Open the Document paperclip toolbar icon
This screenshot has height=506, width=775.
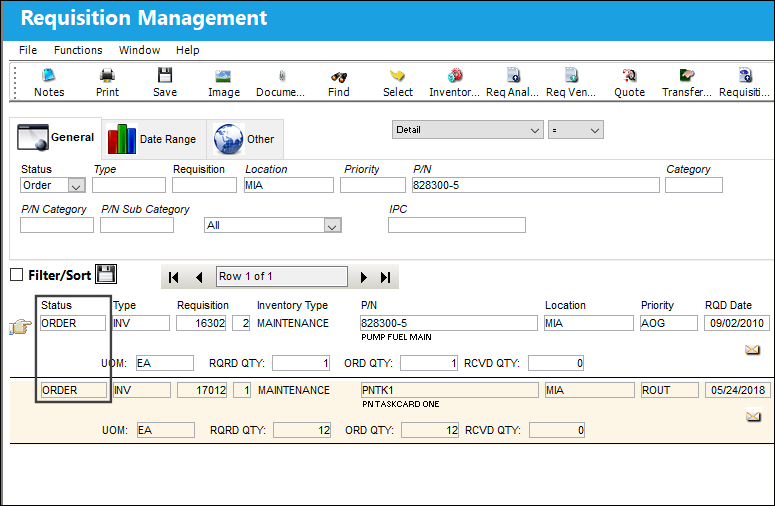click(x=281, y=76)
